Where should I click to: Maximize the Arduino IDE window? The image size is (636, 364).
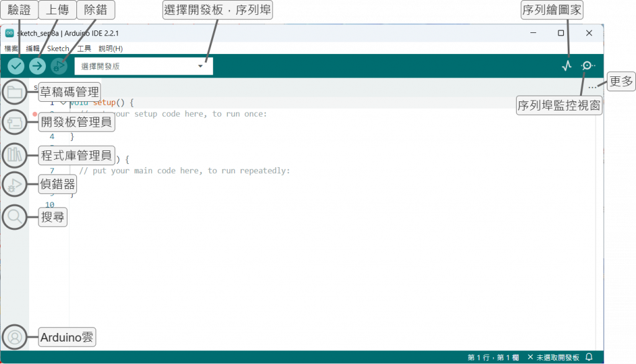561,33
